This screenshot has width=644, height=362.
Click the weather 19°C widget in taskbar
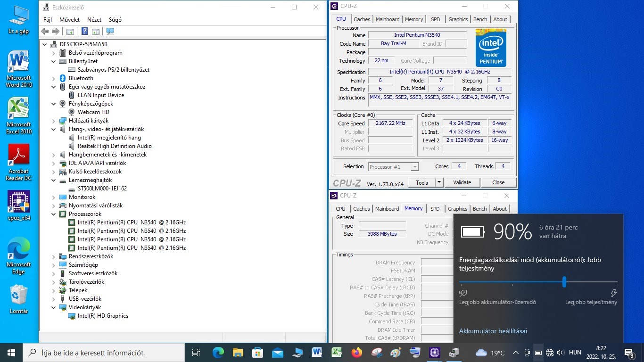(490, 353)
